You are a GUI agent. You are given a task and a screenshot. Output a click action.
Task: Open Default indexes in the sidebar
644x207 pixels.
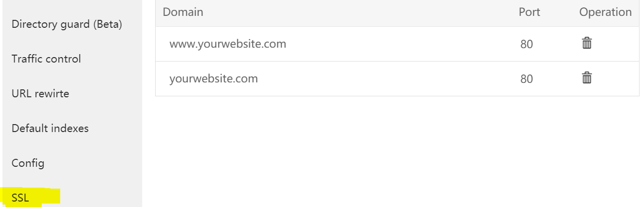(x=50, y=128)
